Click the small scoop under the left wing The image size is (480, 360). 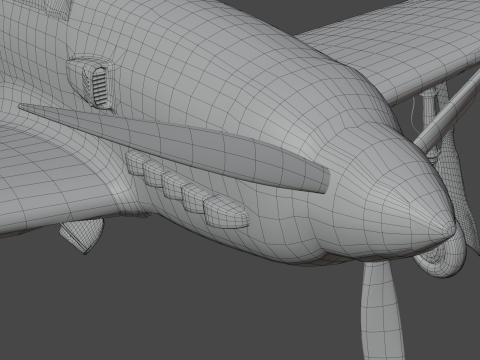(x=81, y=235)
